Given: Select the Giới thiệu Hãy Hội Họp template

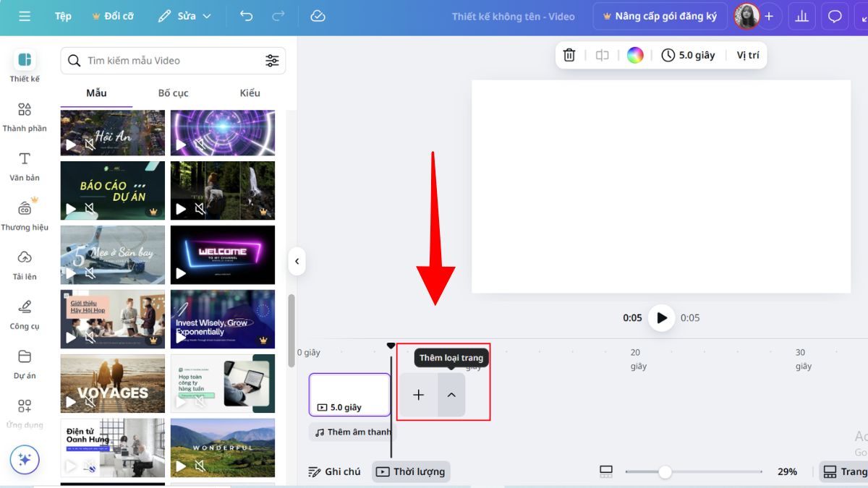Looking at the screenshot, I should pos(113,320).
